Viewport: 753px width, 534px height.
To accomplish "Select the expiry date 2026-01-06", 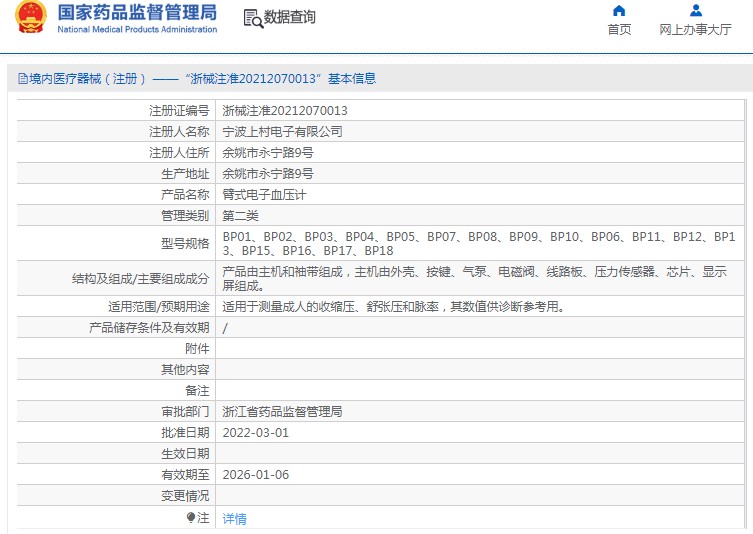I will pos(255,475).
